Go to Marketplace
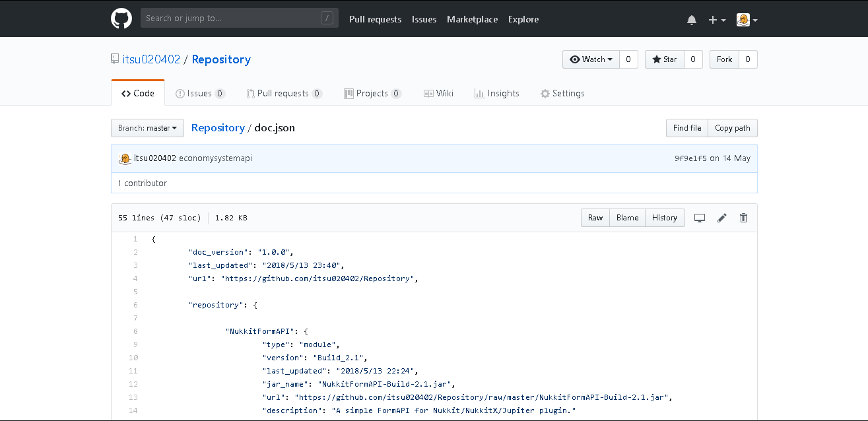This screenshot has height=421, width=868. (x=472, y=19)
